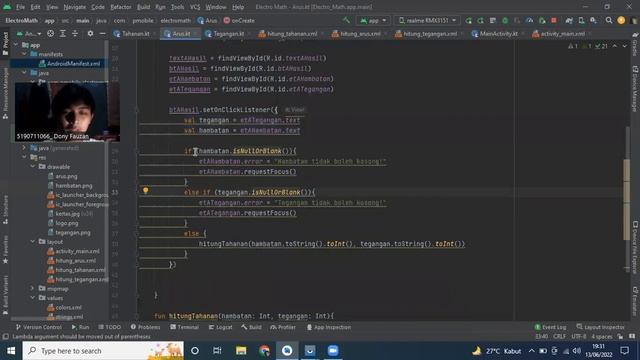Open the Profiler tool window
640x360 pixels.
[282, 327]
